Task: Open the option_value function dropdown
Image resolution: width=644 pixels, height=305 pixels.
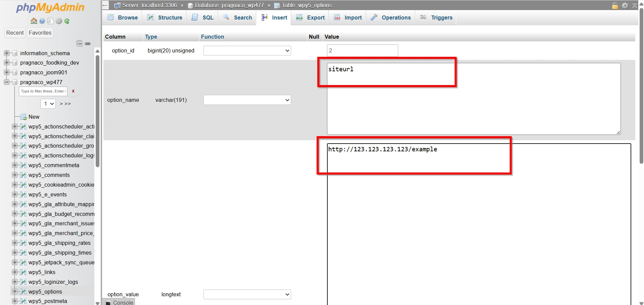Action: 247,294
